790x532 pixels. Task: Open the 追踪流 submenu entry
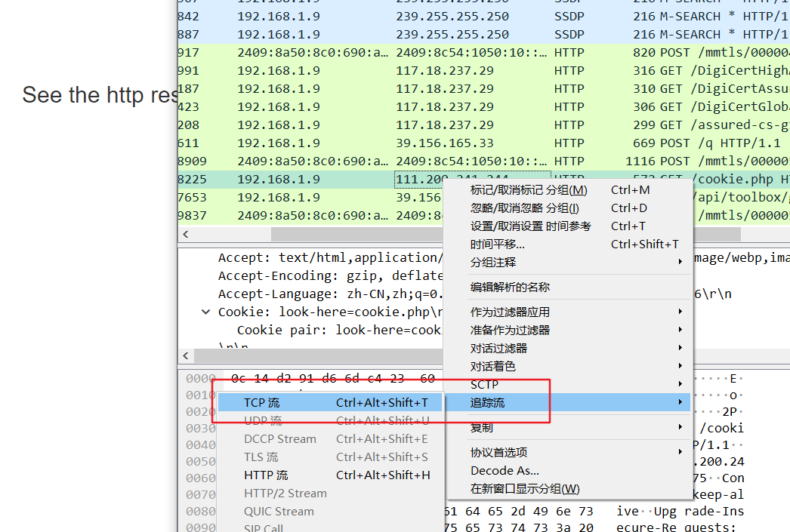tap(487, 403)
